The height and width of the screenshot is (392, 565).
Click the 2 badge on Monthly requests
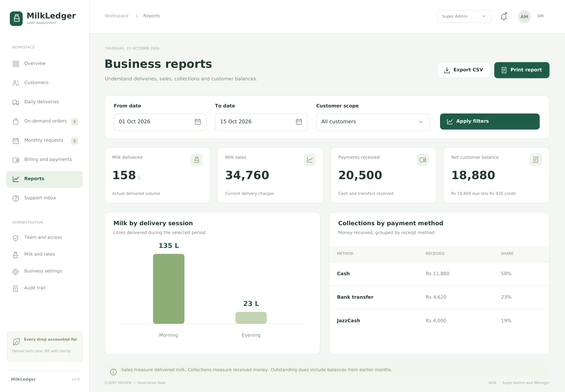pos(75,141)
